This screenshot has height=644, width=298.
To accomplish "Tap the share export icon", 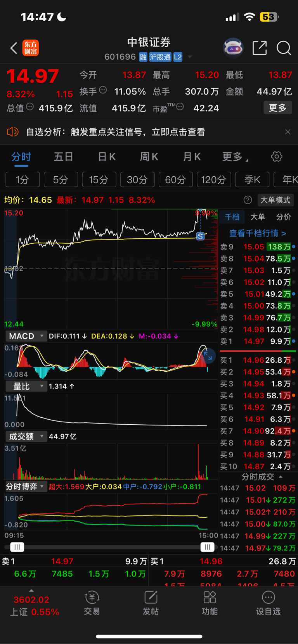I will pos(260,48).
